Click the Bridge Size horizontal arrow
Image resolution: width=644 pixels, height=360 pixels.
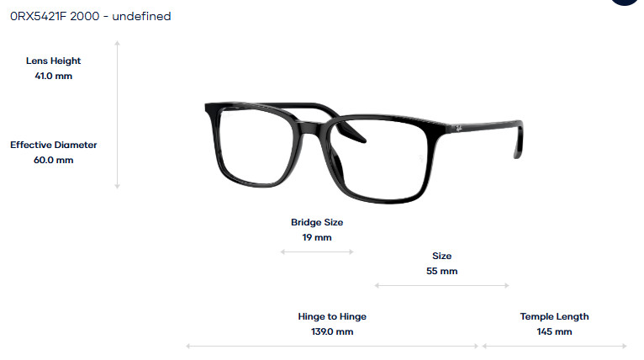click(x=317, y=251)
